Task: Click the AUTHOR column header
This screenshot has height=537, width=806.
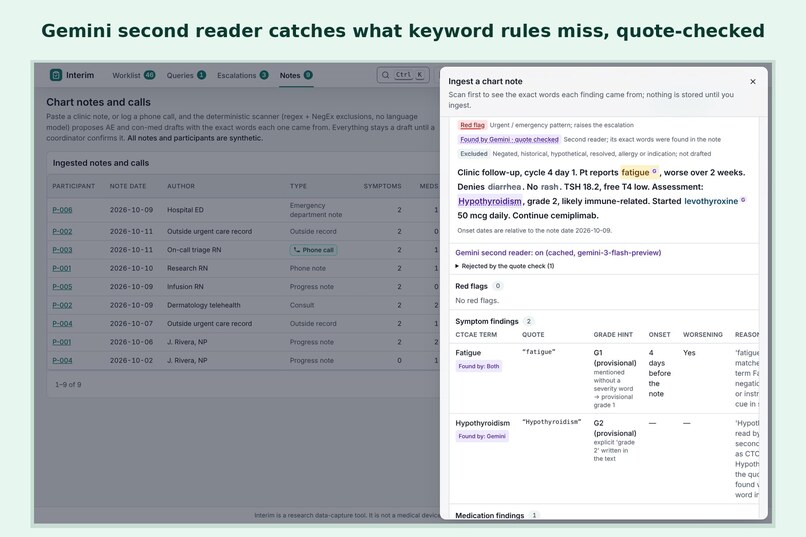Action: (x=181, y=186)
